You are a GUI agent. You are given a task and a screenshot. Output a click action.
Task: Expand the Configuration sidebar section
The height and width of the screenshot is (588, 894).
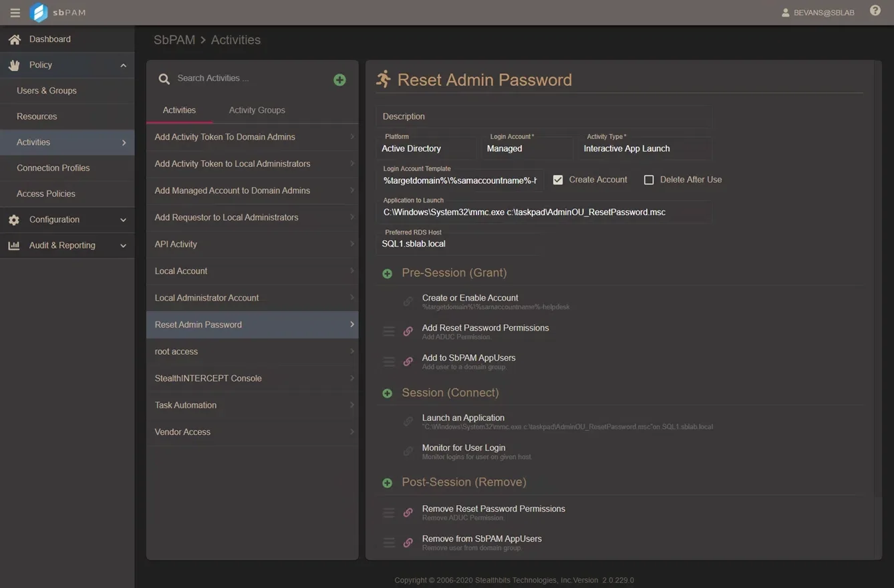pyautogui.click(x=123, y=220)
